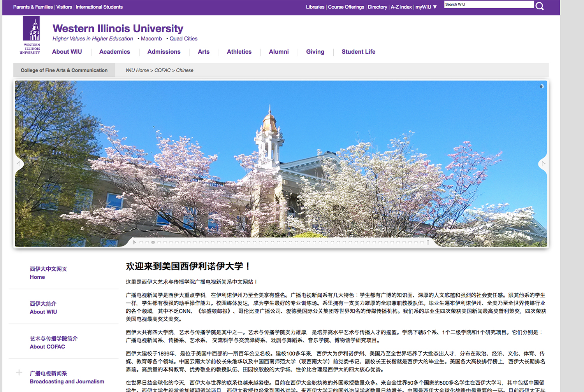This screenshot has height=392, width=584.
Task: Open the About COFAC sidebar link
Action: (47, 346)
